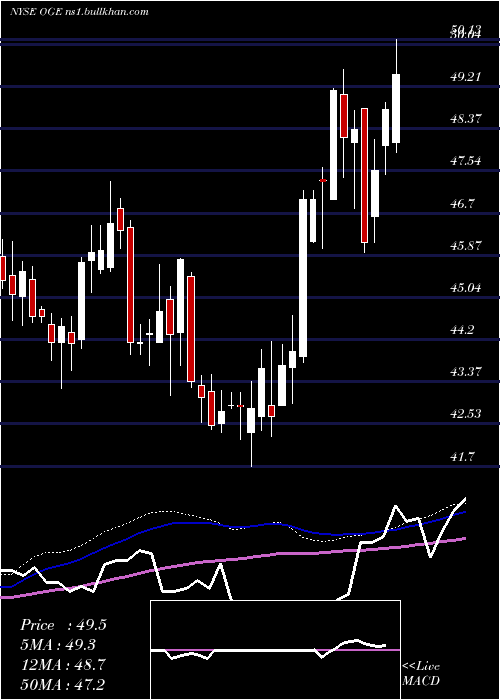Select the 49.21 price axis label
The width and height of the screenshot is (500, 700).
(x=466, y=77)
